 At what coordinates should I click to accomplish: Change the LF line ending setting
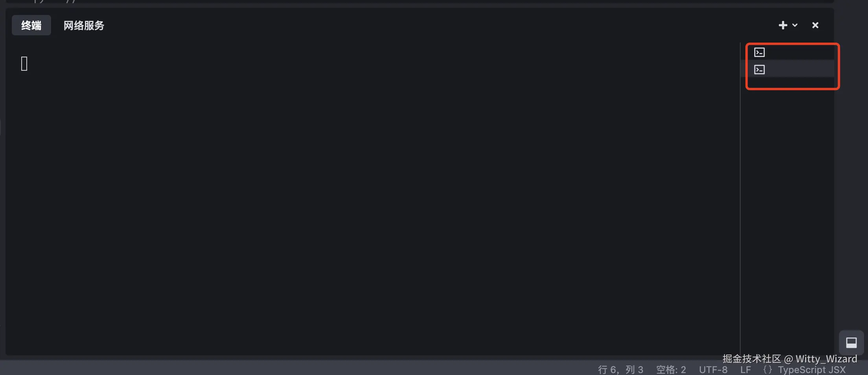[745, 370]
